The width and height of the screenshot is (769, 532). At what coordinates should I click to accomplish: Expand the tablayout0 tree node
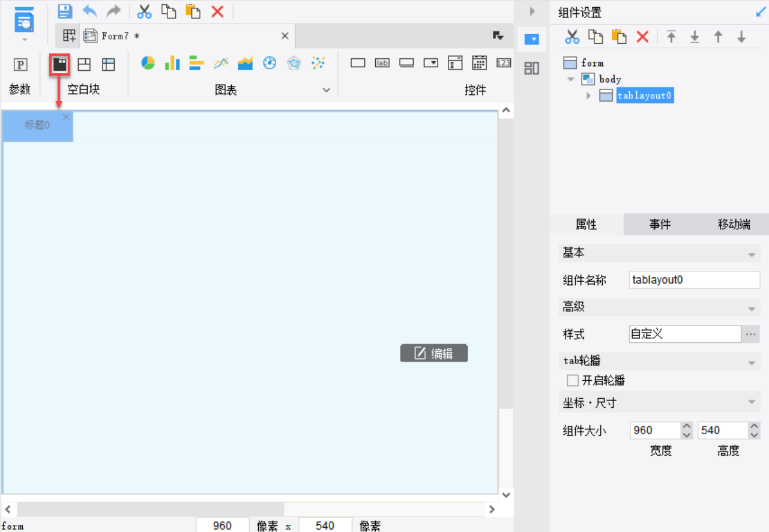tap(588, 96)
